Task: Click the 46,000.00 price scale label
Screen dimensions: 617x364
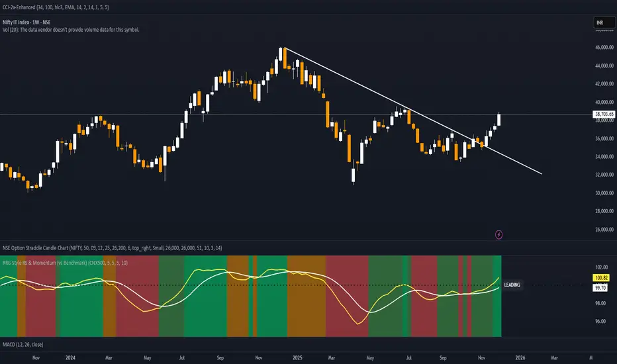Action: point(604,47)
